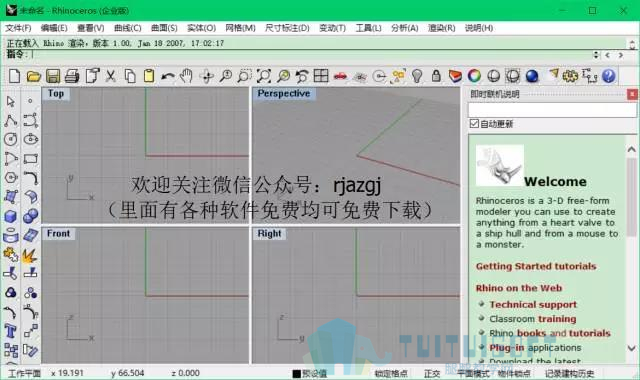Paste from clipboard with the paste icon
The image size is (640, 380).
[x=149, y=76]
